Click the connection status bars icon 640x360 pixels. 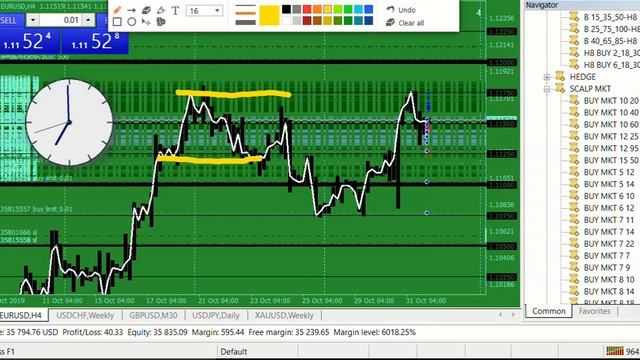pos(615,351)
